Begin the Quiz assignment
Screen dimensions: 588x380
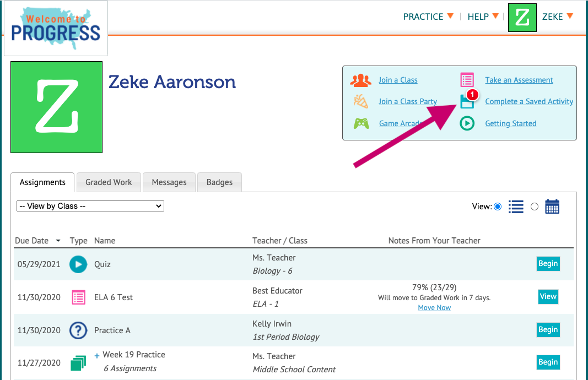(548, 263)
